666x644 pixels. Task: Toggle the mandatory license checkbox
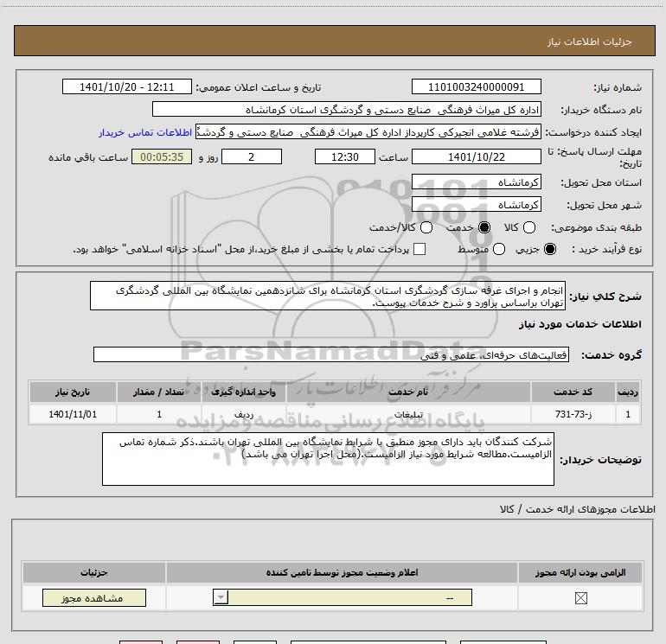click(x=580, y=598)
